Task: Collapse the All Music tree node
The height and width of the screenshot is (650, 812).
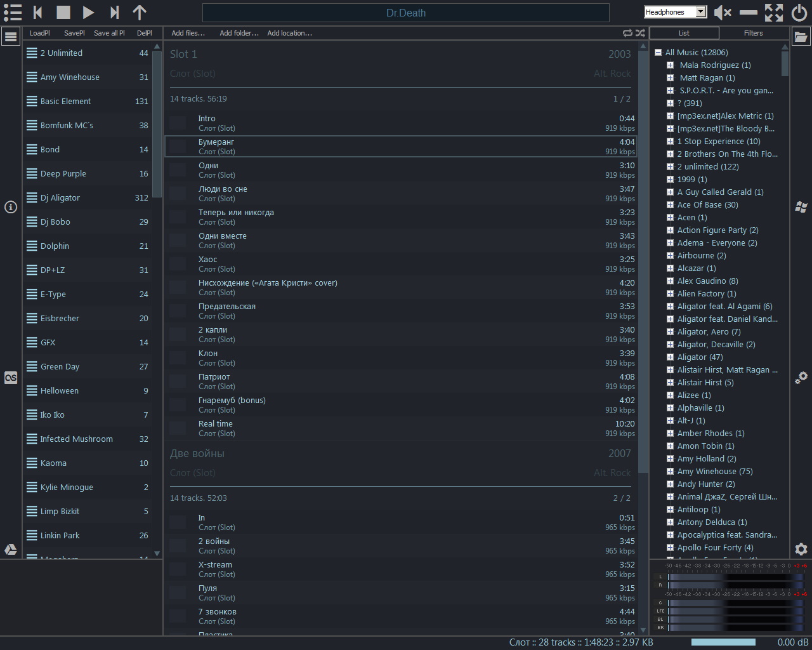Action: pyautogui.click(x=658, y=53)
